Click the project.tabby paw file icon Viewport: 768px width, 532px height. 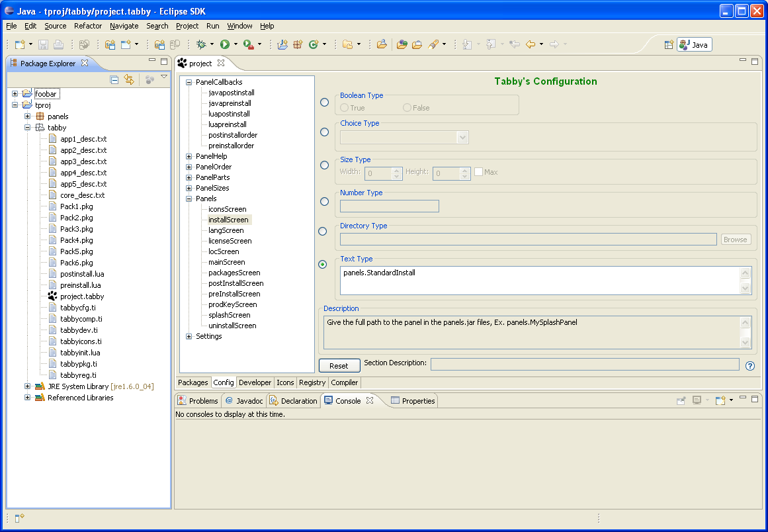pos(52,296)
